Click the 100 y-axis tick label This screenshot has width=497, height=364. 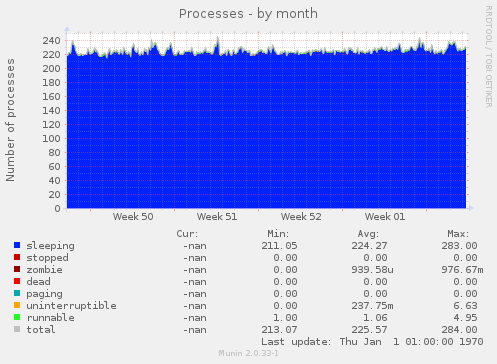[x=51, y=139]
